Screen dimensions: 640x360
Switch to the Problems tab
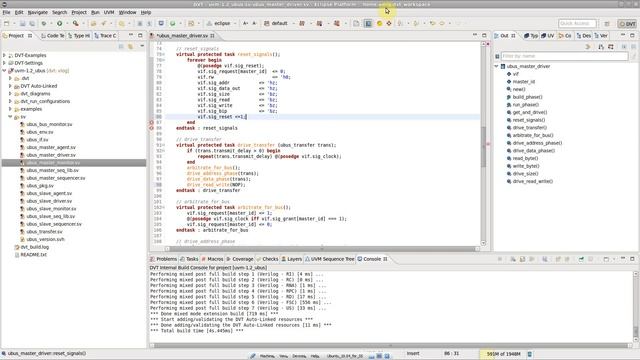coord(163,259)
